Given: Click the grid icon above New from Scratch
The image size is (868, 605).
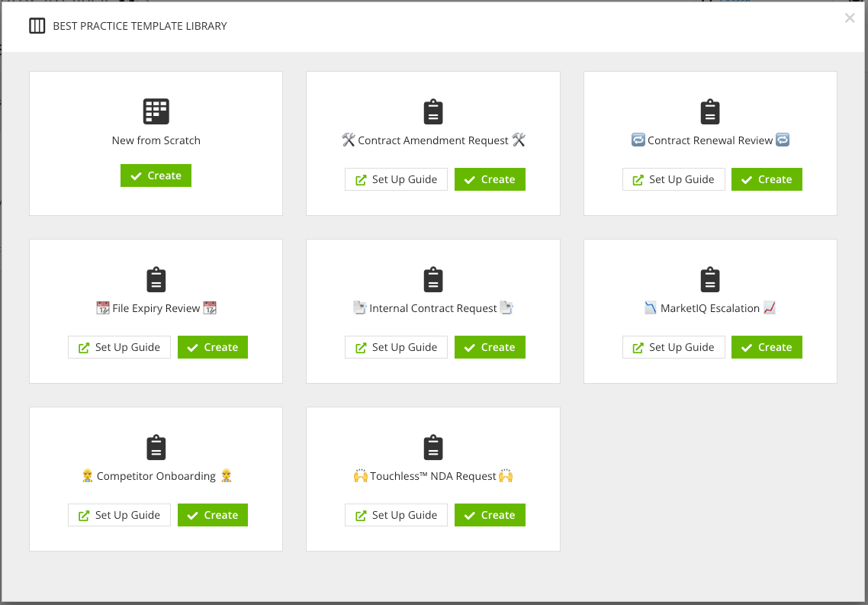Looking at the screenshot, I should (x=156, y=111).
